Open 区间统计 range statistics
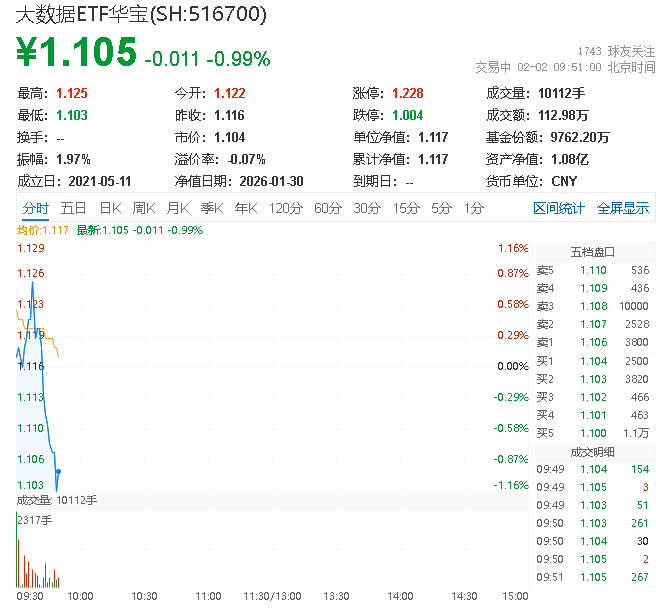Screen dimensions: 656x615 point(559,208)
